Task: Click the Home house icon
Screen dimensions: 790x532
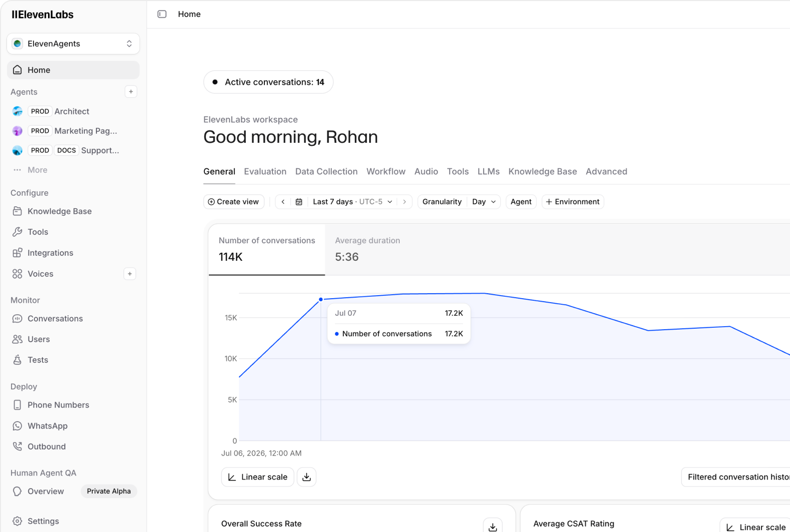Action: (x=17, y=70)
